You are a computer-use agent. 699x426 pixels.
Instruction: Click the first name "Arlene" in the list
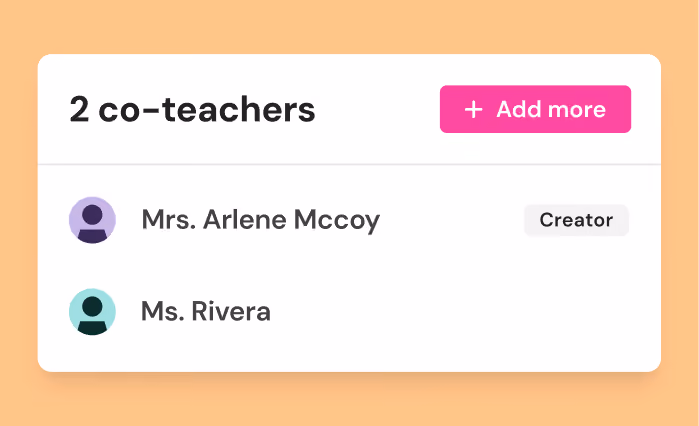point(244,220)
